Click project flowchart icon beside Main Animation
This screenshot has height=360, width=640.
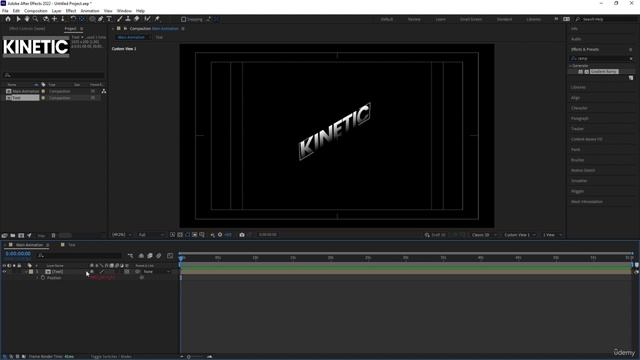coord(104,91)
